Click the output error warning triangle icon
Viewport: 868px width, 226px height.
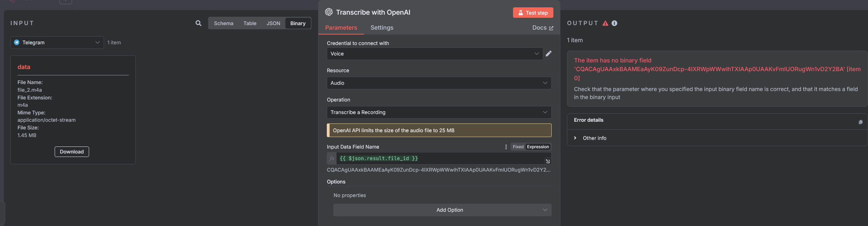point(605,23)
